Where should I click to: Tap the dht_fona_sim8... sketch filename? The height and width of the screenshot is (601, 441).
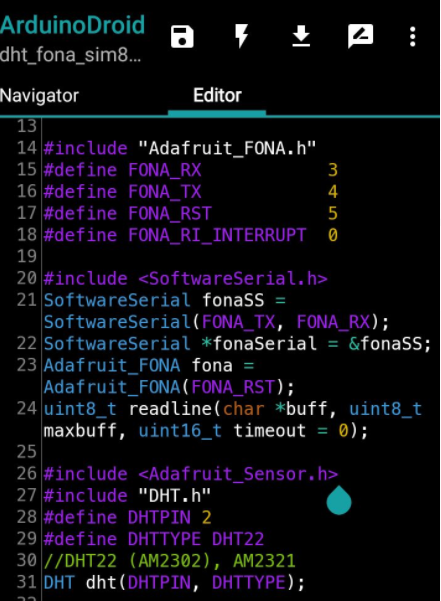tap(70, 55)
